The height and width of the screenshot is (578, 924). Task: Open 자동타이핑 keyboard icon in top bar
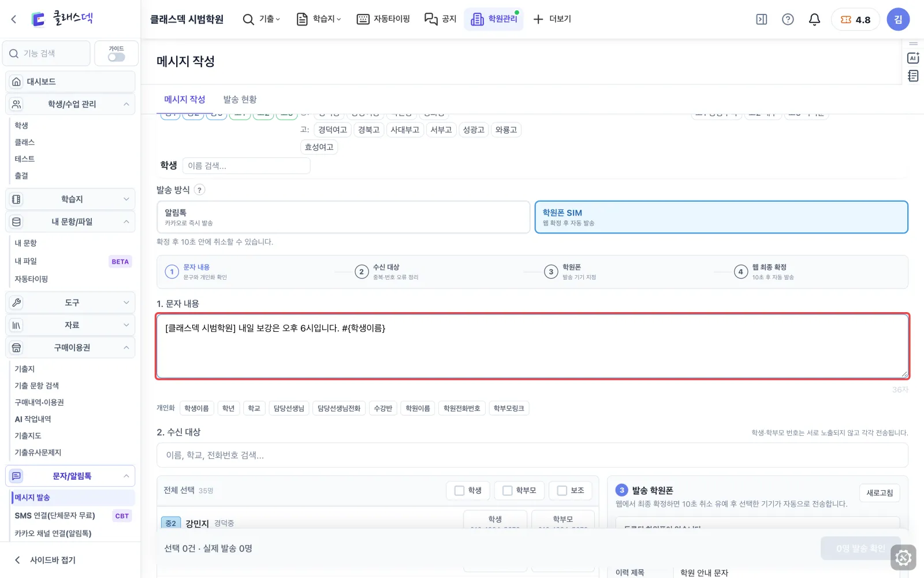coord(363,19)
